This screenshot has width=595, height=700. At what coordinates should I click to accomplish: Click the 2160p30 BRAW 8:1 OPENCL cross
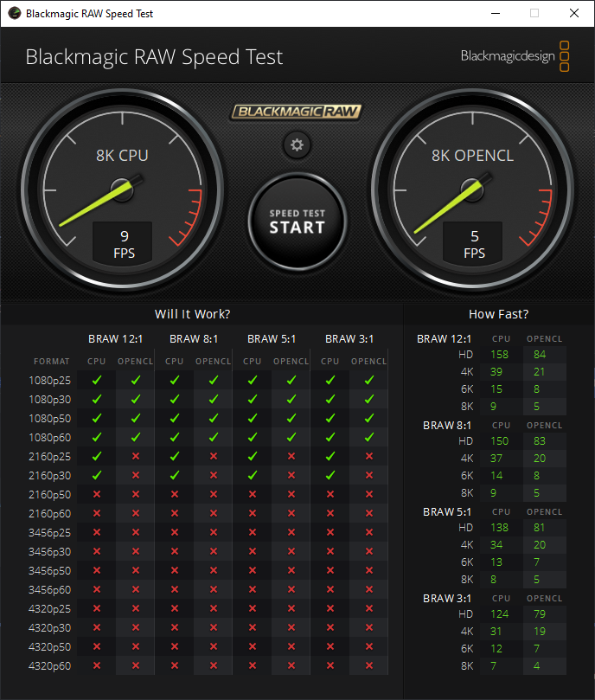coord(214,475)
